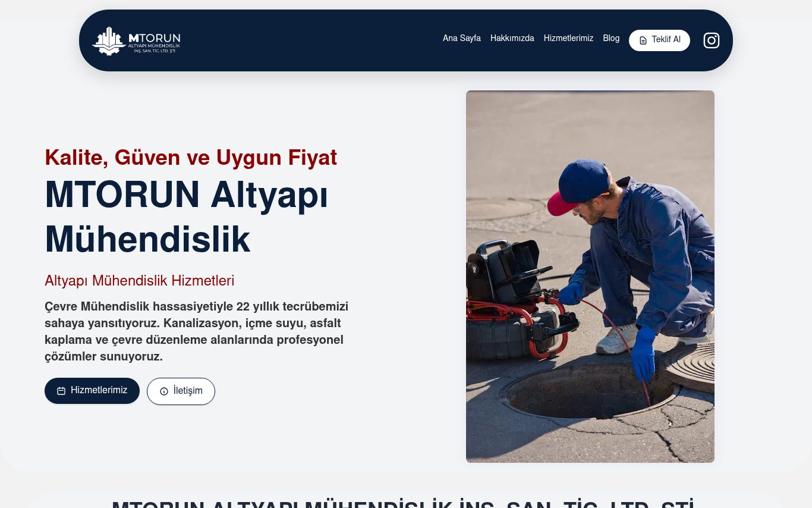
Task: Go to Hakkımızda page
Action: coord(512,39)
